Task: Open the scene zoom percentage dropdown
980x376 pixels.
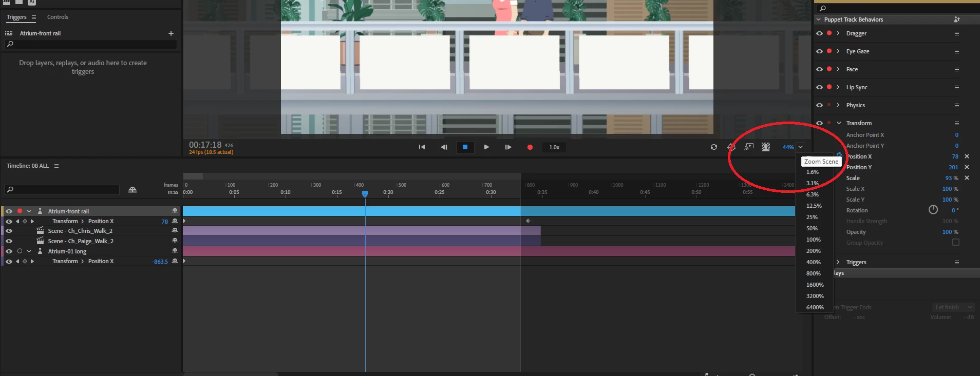Action: tap(800, 147)
